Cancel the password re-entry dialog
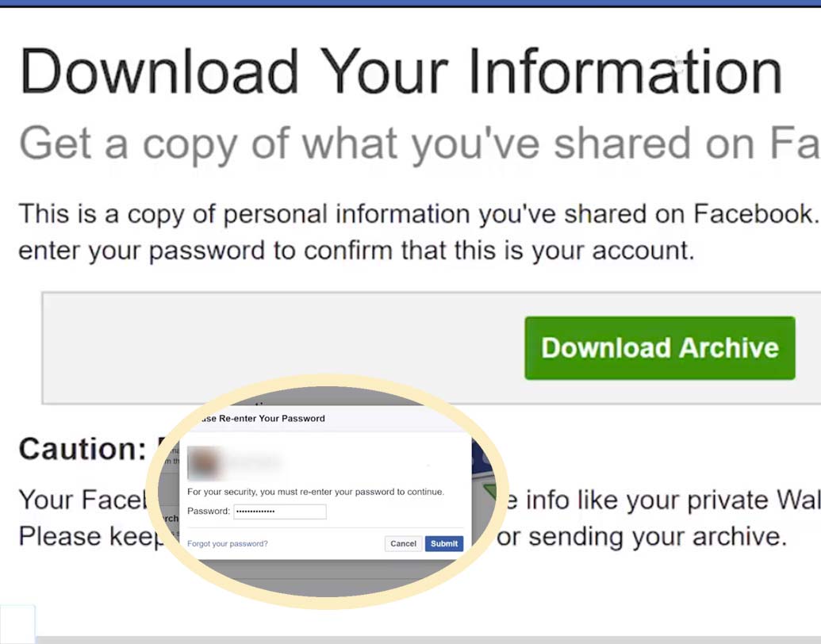 click(x=403, y=543)
